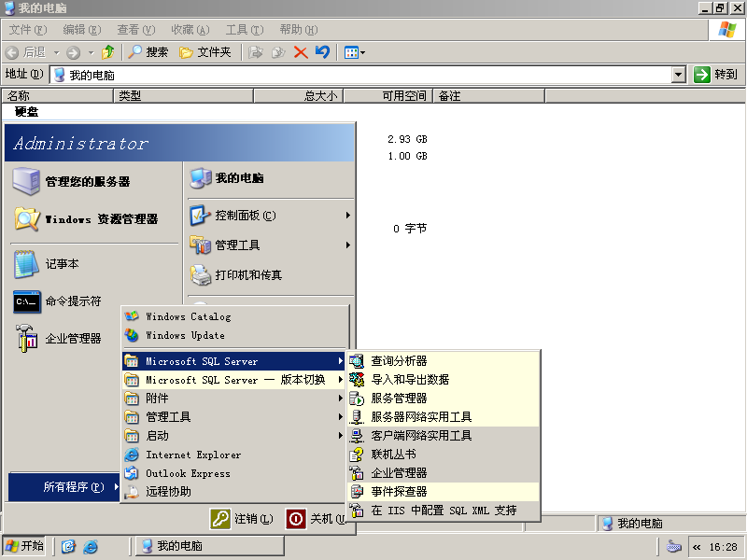Click the 注销 log off button
Screen dimensions: 747x560
[241, 519]
